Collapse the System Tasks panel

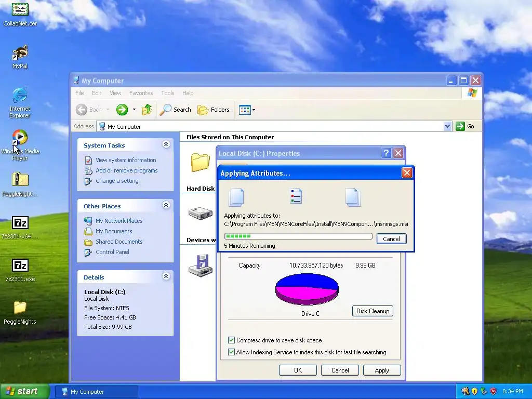pyautogui.click(x=166, y=144)
